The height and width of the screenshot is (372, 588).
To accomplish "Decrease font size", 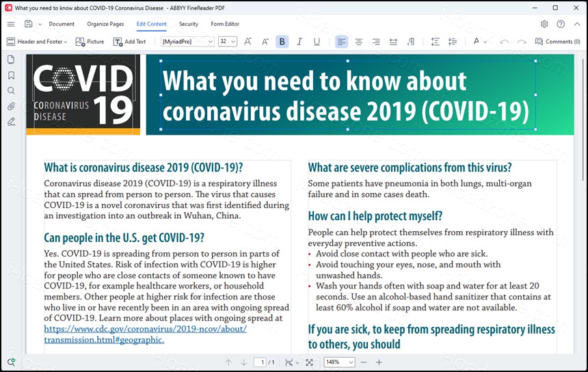I will (265, 42).
